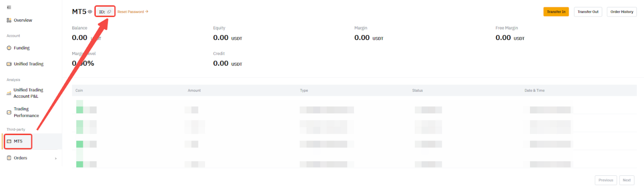
Task: Go to the Previous page
Action: (605, 180)
